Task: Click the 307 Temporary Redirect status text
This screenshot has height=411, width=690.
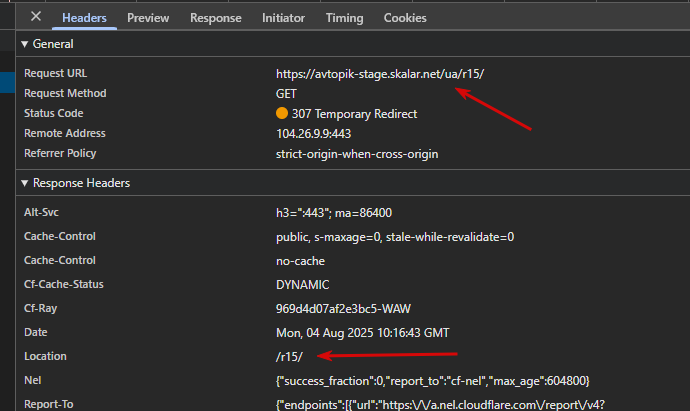Action: click(354, 114)
